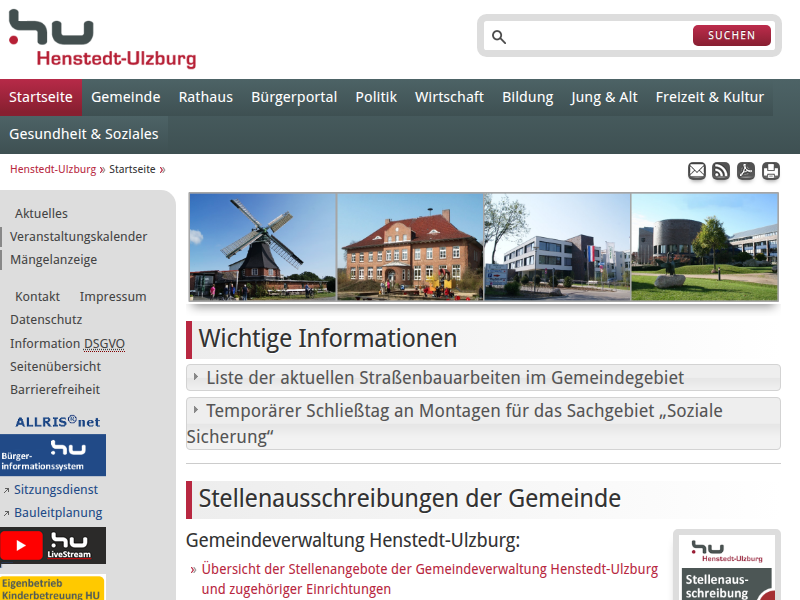Open Übersicht der Stellenangebote link

(x=430, y=579)
